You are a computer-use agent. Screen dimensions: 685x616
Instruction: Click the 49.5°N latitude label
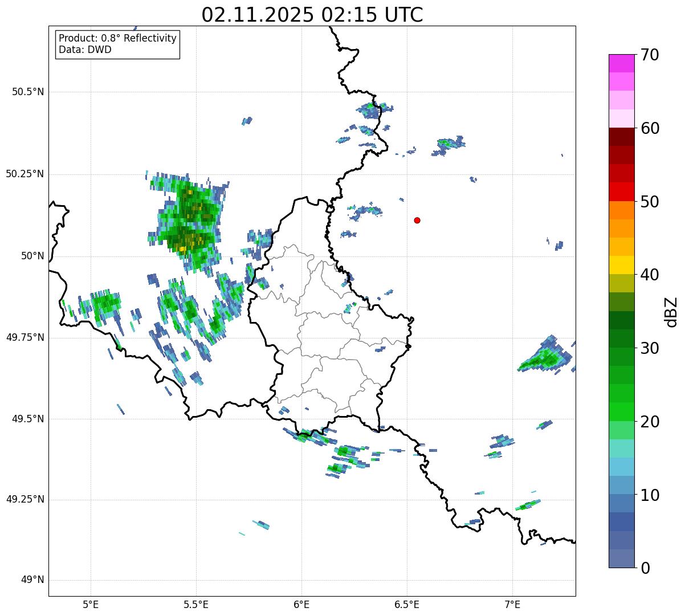click(28, 419)
